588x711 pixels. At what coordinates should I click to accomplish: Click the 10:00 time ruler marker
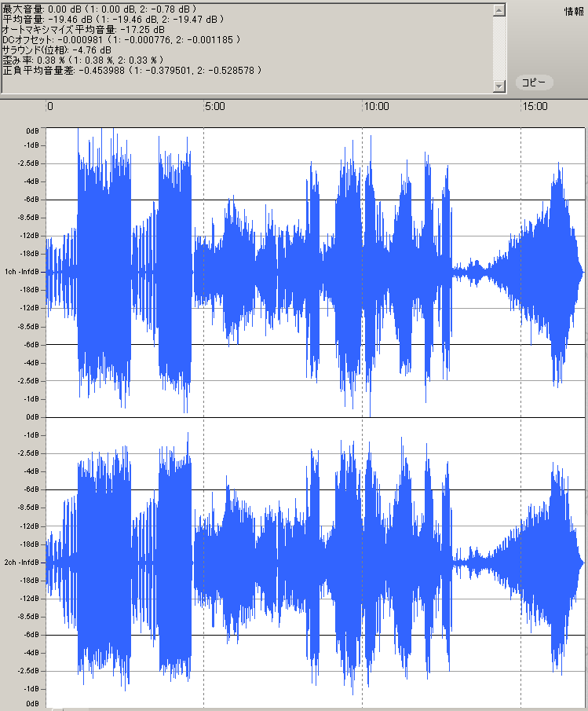tap(376, 107)
